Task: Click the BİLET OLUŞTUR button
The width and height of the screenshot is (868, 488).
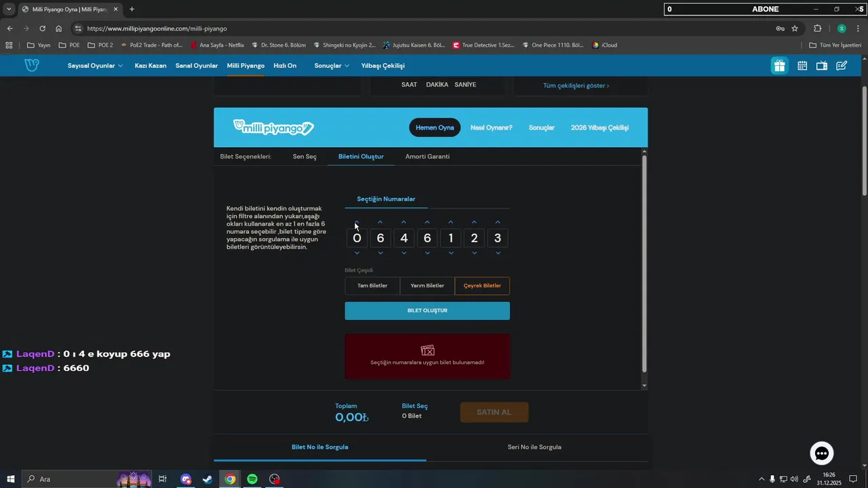Action: (427, 311)
